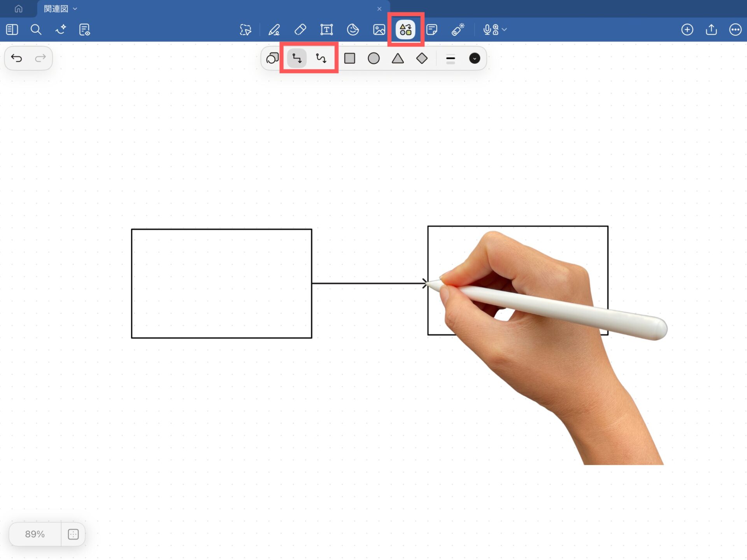Open the 関連図 document title dropdown
The width and height of the screenshot is (747, 560).
(x=75, y=9)
